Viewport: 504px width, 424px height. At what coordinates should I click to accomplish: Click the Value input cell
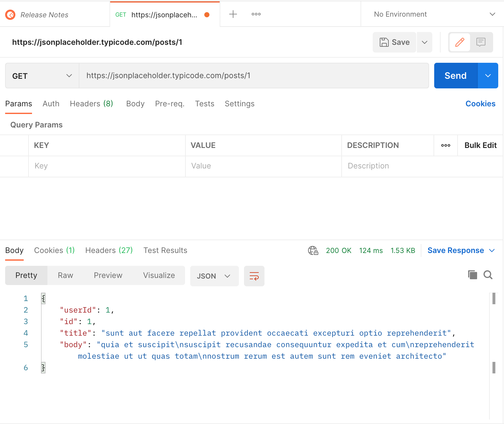(264, 166)
